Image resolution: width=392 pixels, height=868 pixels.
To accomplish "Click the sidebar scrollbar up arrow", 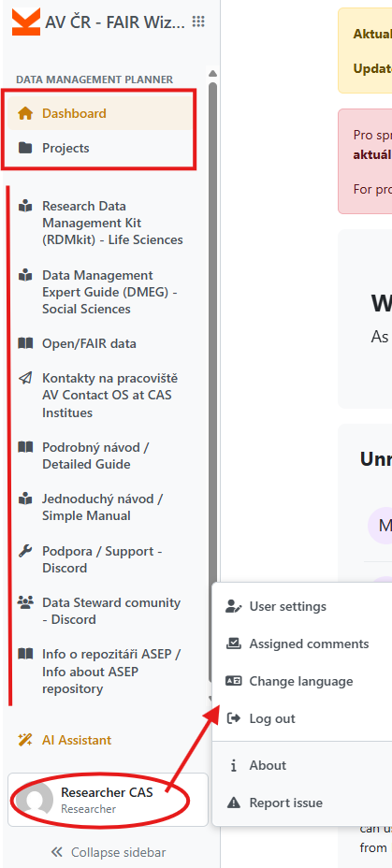I will [x=212, y=74].
